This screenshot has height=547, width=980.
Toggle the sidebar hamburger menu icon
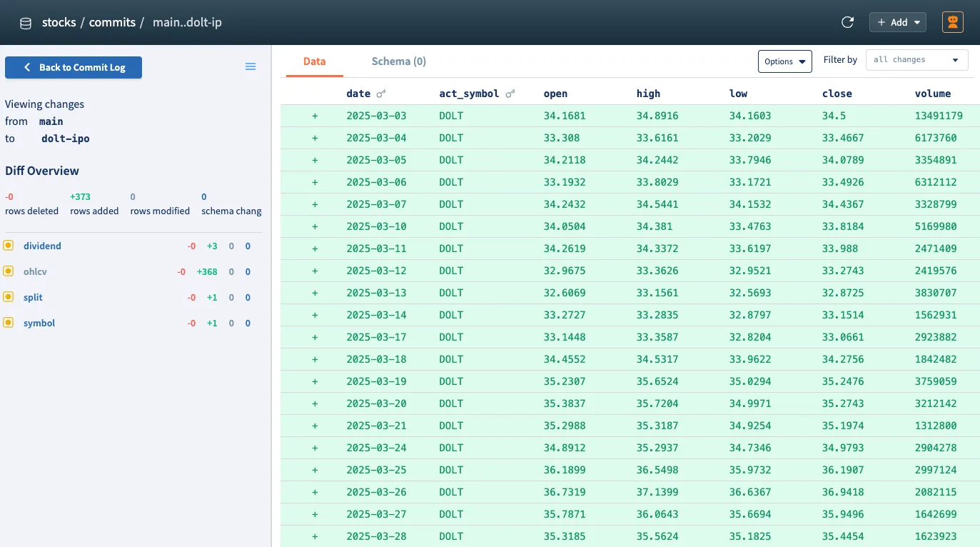251,66
